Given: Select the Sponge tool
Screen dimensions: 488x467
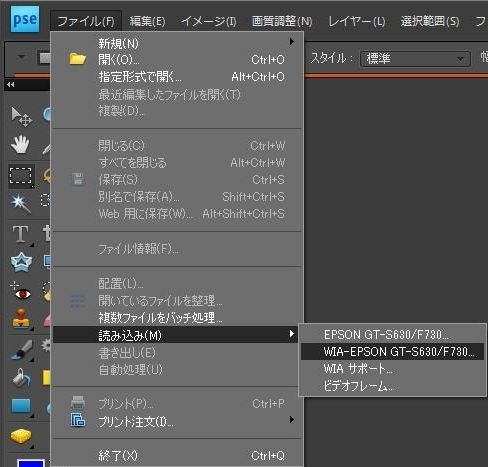Looking at the screenshot, I should (x=21, y=436).
